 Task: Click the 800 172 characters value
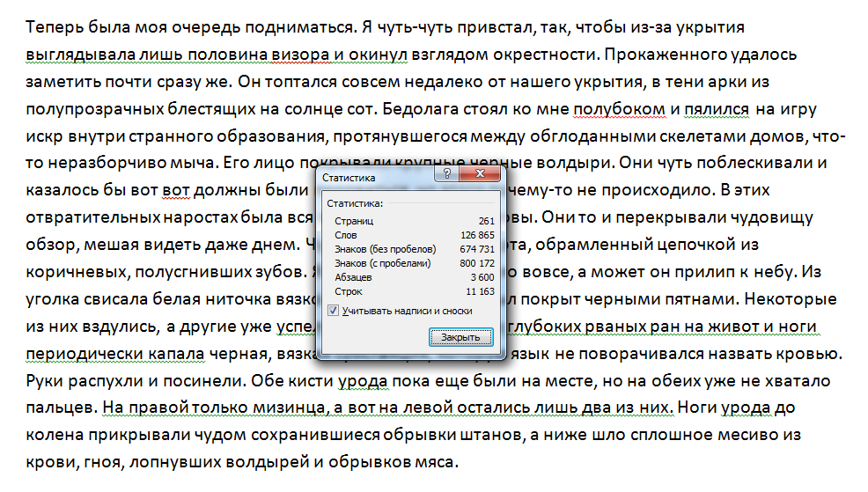(477, 263)
